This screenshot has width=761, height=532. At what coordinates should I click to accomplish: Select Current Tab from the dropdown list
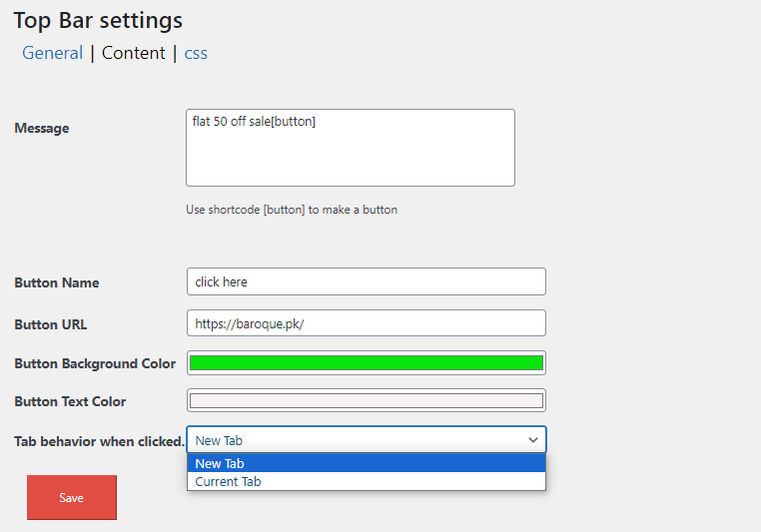coord(367,481)
